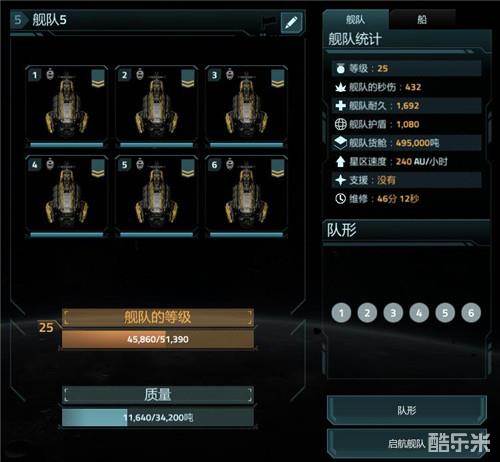500x462 pixels.
Task: Click officer helmet icon on ship 2
Action: click(x=140, y=74)
